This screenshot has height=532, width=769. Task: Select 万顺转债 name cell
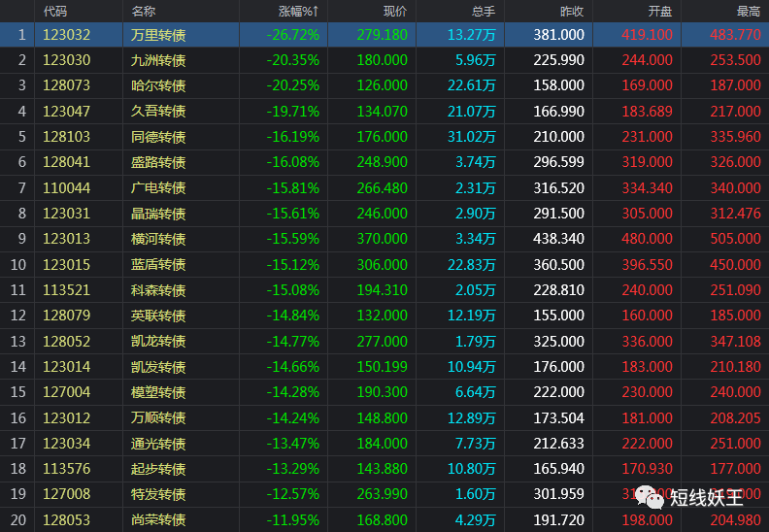pyautogui.click(x=158, y=417)
